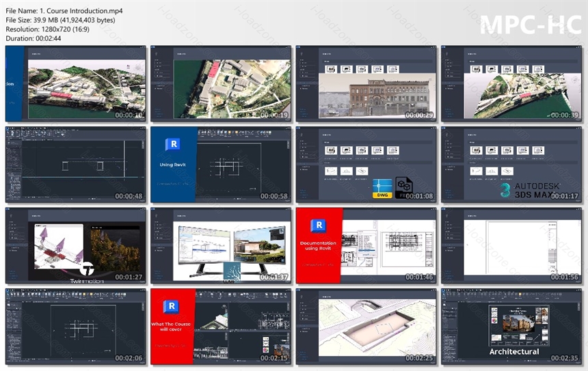This screenshot has height=371, width=588.
Task: Open the blank sheet thumbnail at 00:01:56
Action: (512, 246)
